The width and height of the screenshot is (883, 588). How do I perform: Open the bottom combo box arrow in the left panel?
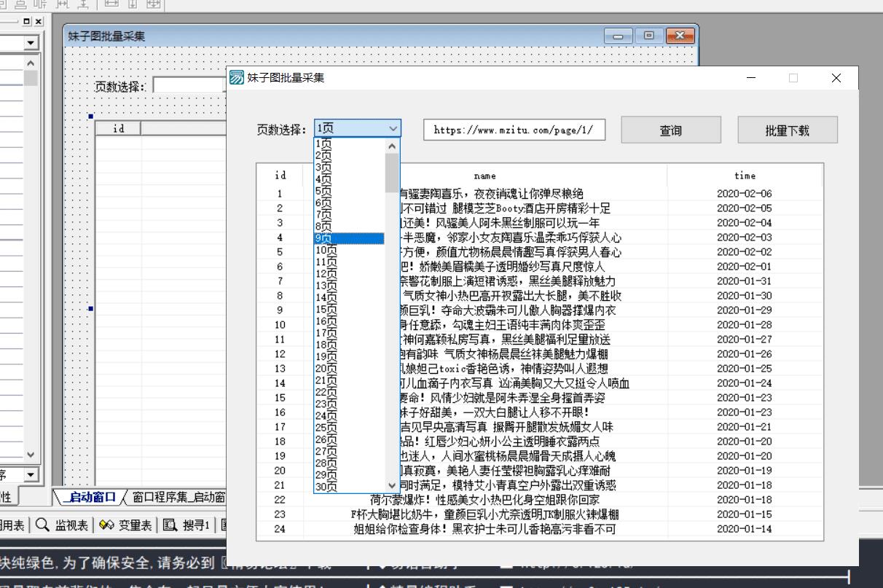click(31, 475)
